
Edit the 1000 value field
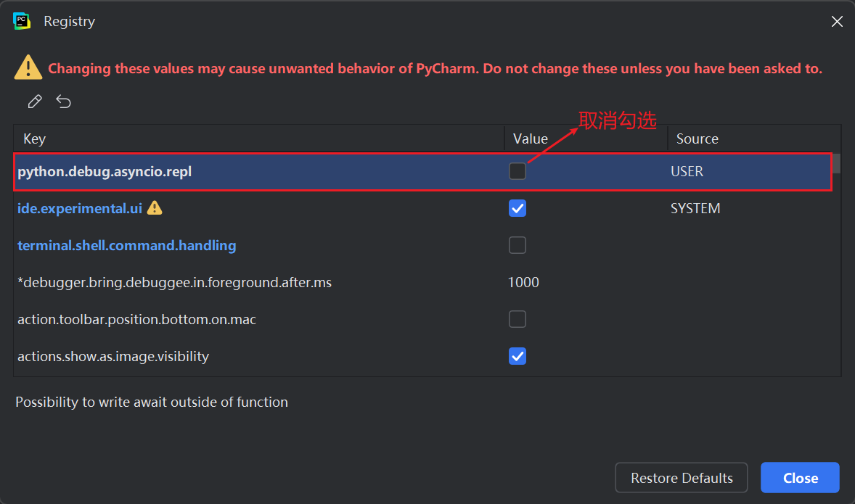(x=524, y=282)
